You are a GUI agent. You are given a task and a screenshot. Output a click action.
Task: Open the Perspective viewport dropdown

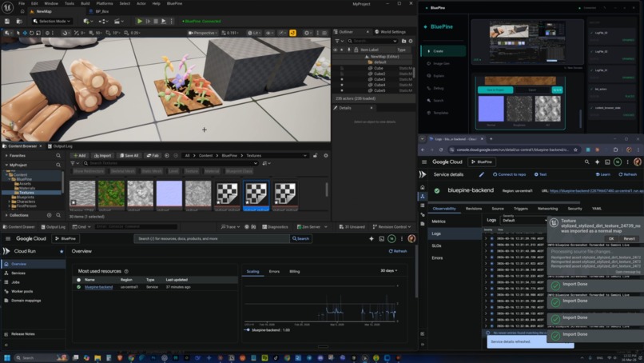click(x=201, y=33)
